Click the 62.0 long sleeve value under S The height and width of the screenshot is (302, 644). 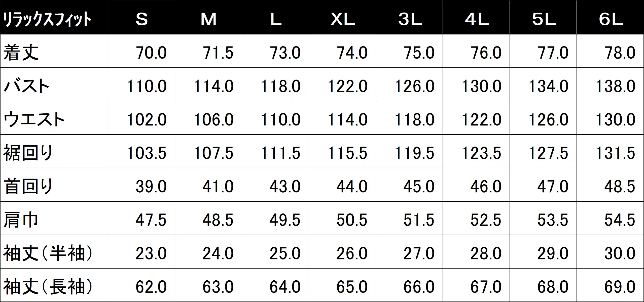(141, 285)
